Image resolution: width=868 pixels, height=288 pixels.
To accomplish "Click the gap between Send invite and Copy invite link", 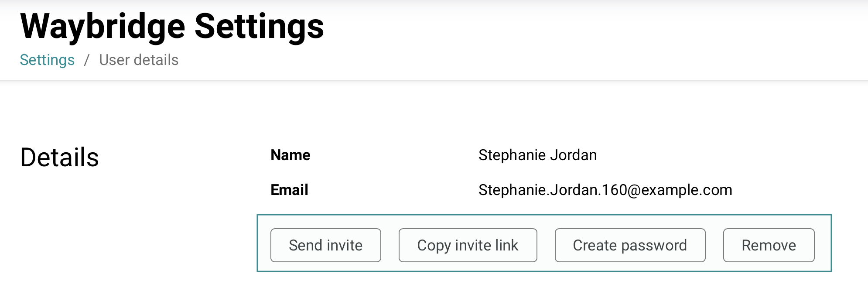I will [x=390, y=245].
